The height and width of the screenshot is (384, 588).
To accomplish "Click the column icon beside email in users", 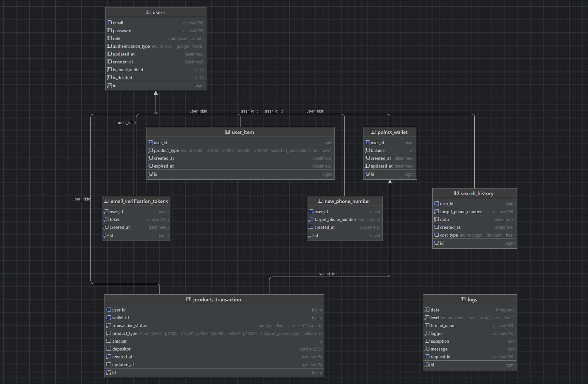I will (x=110, y=22).
